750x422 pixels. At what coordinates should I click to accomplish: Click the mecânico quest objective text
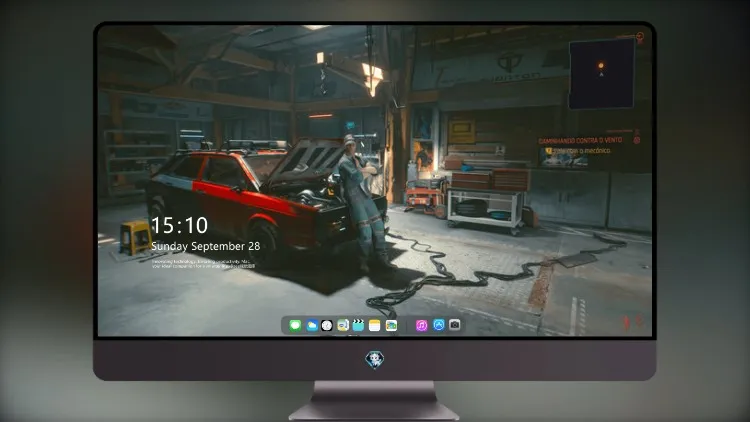(x=582, y=151)
